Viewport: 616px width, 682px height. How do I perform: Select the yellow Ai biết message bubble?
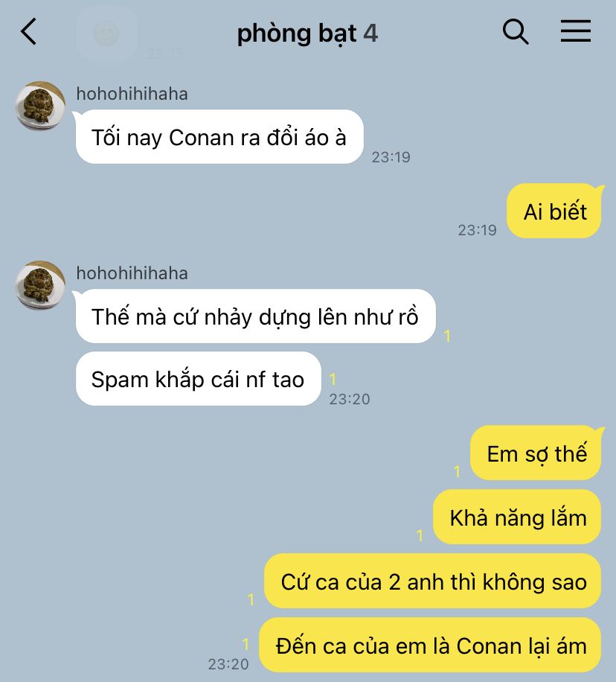click(x=554, y=211)
